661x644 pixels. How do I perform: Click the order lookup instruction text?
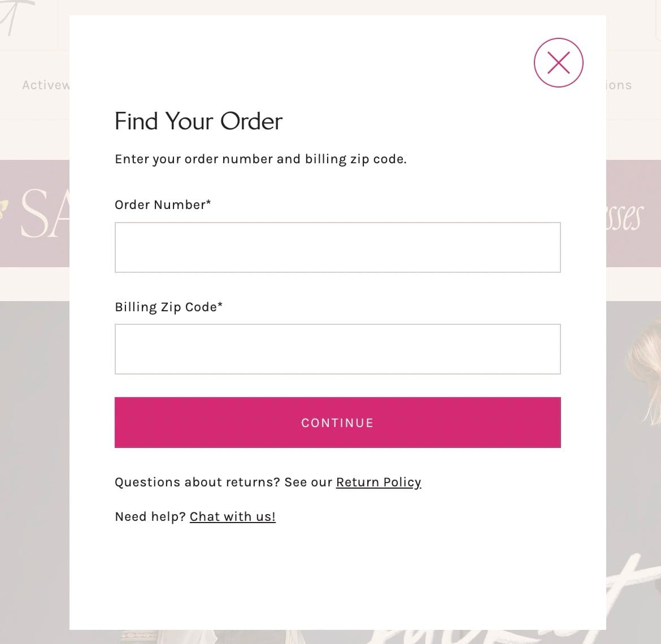click(x=260, y=159)
